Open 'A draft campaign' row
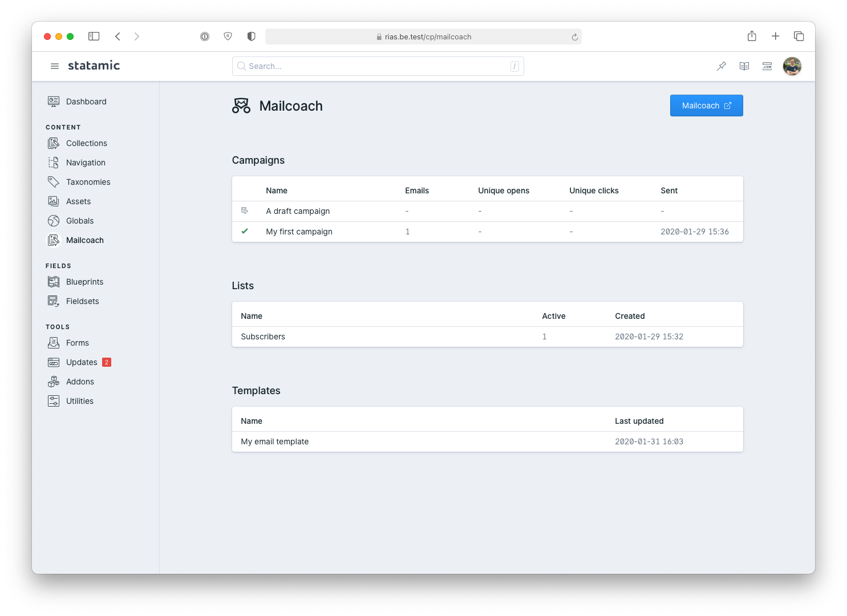The width and height of the screenshot is (847, 616). tap(487, 211)
